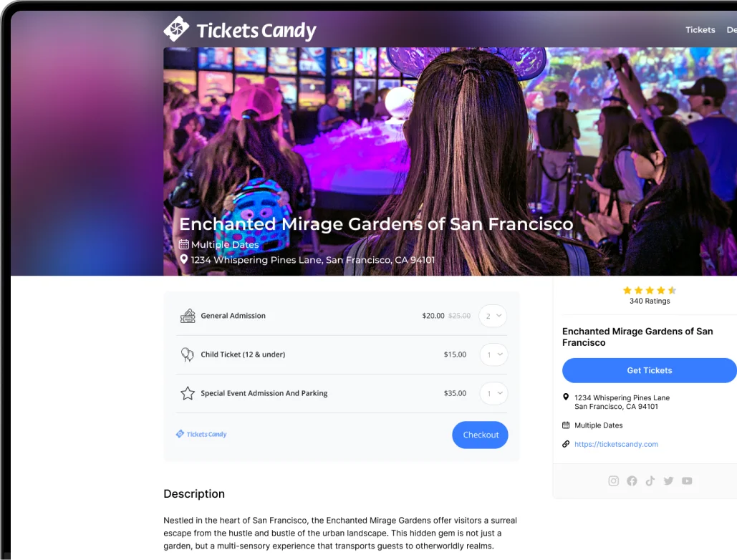
Task: Click the Get Tickets button
Action: [649, 370]
